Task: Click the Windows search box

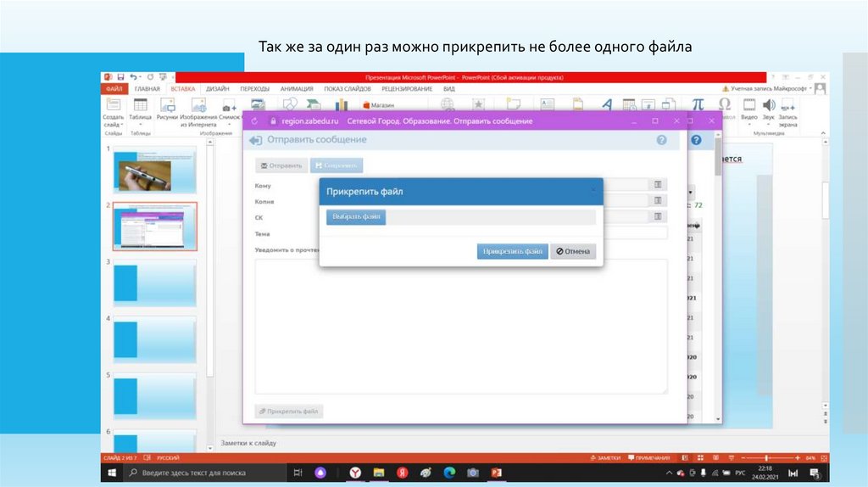Action: (x=205, y=473)
